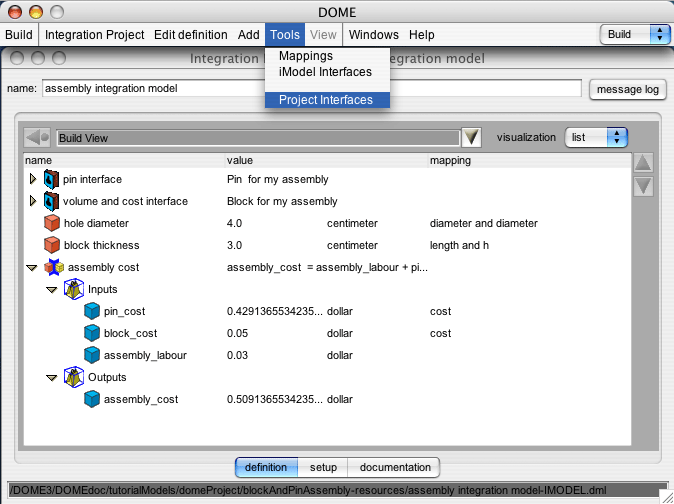Close the Tools menu by clicking Tools
Image resolution: width=674 pixels, height=504 pixels.
[285, 35]
